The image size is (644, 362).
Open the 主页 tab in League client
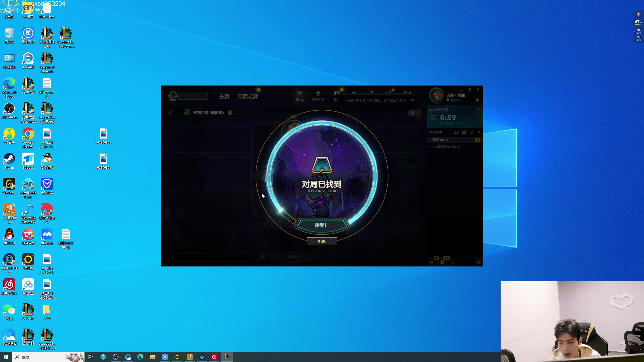224,96
